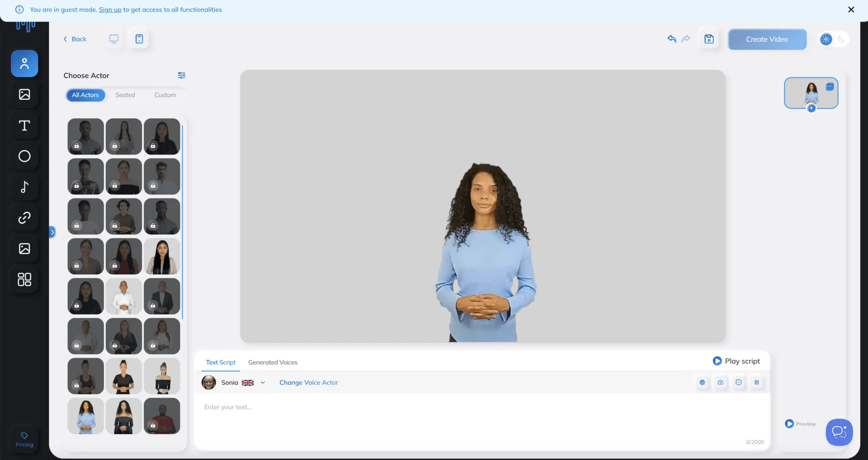
Task: Click the Enter your text script field
Action: click(482, 421)
